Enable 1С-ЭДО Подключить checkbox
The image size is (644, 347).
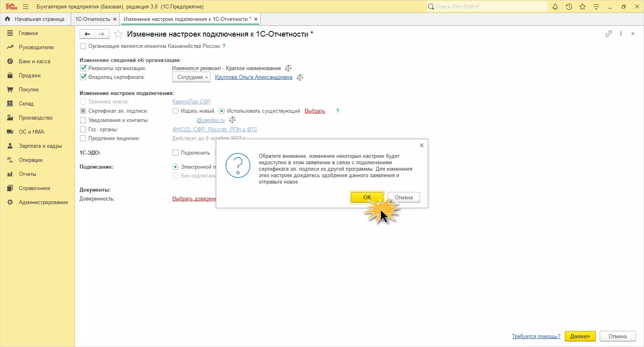pyautogui.click(x=175, y=153)
